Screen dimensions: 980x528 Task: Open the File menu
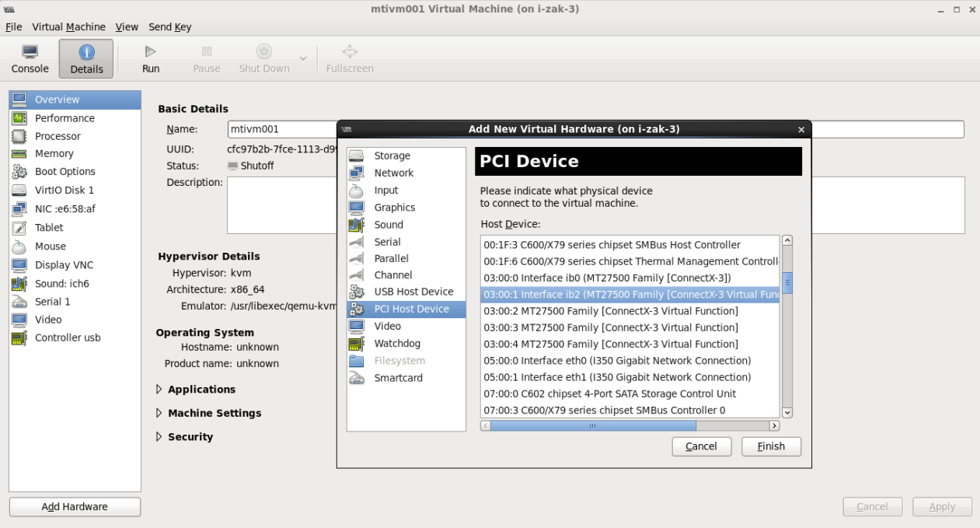point(13,26)
